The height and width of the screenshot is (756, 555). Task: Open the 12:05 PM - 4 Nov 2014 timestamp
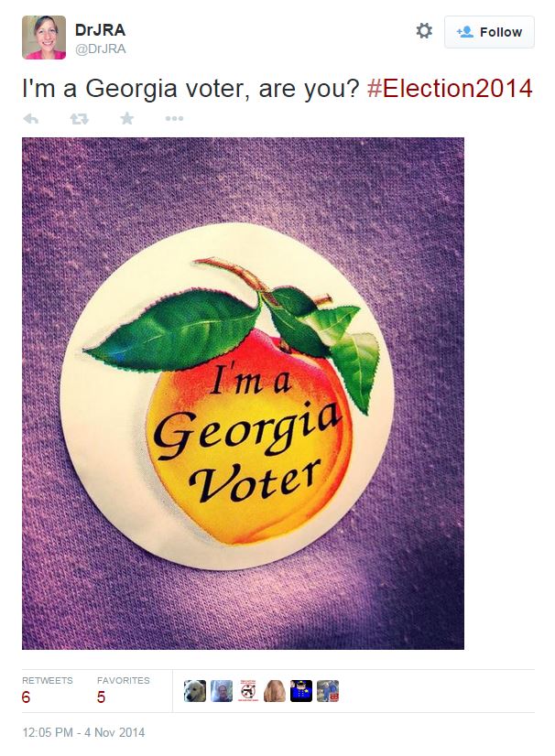point(83,732)
